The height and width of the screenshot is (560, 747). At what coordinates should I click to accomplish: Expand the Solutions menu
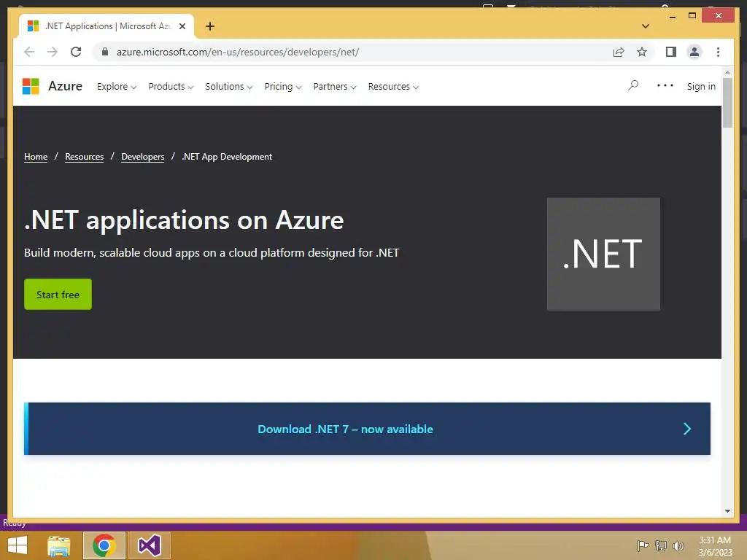tap(228, 87)
